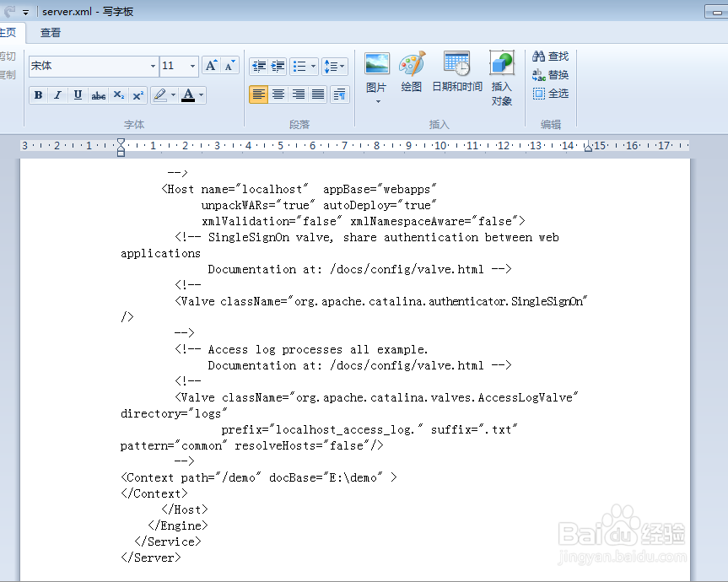This screenshot has width=728, height=582.
Task: Open the paragraph settings dialog icon
Action: (x=339, y=94)
